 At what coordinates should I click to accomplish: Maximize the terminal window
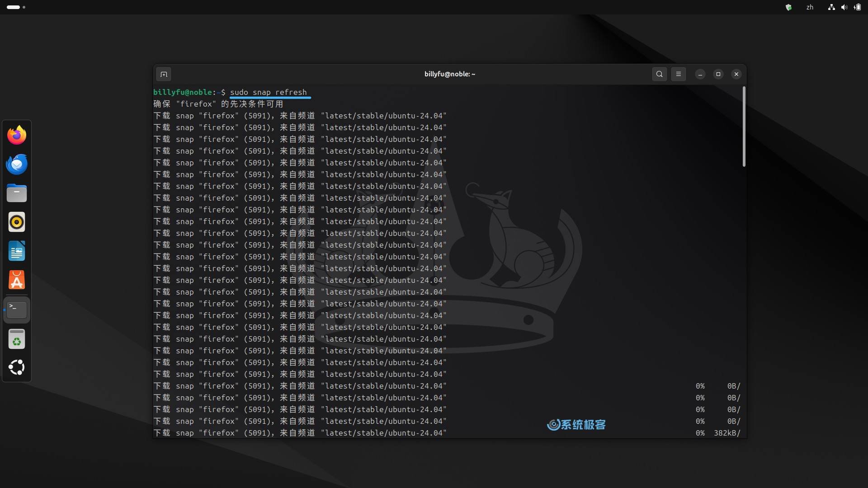(718, 74)
